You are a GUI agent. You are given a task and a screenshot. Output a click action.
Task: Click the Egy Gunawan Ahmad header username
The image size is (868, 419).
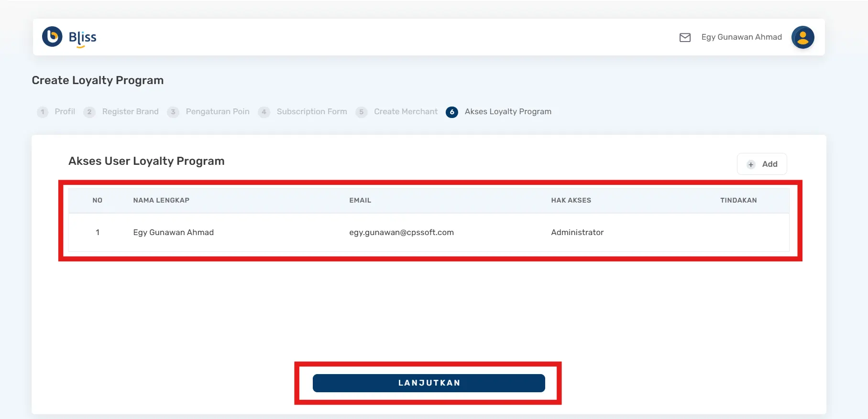tap(741, 37)
